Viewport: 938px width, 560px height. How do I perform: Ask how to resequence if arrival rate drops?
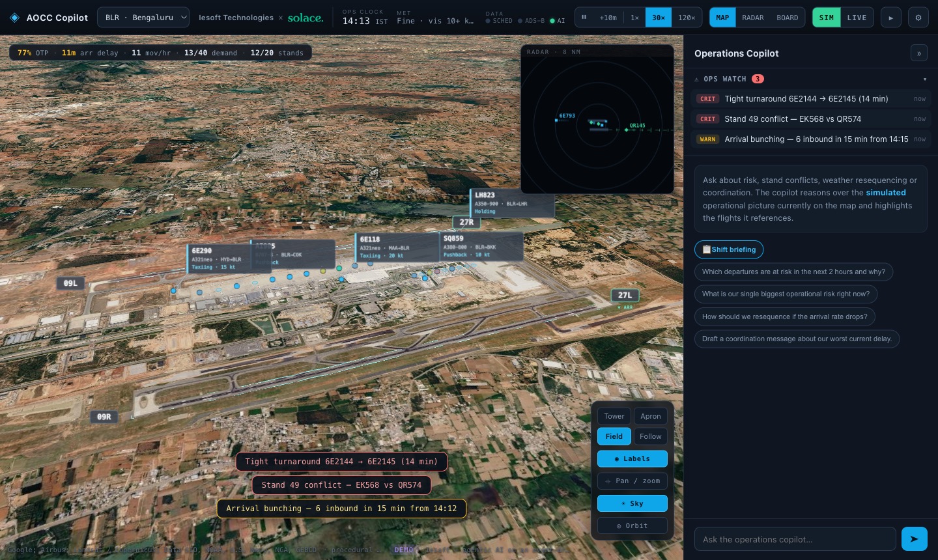tap(784, 316)
